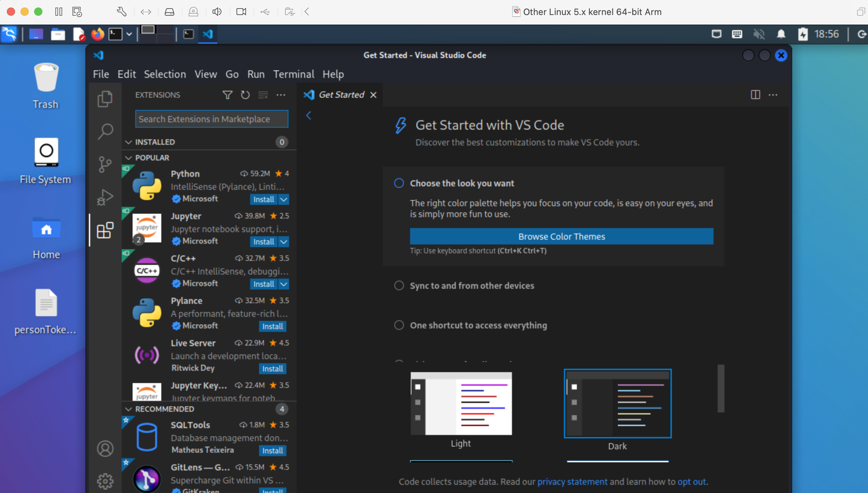Install the SQLTools extension
Image resolution: width=868 pixels, height=493 pixels.
272,451
